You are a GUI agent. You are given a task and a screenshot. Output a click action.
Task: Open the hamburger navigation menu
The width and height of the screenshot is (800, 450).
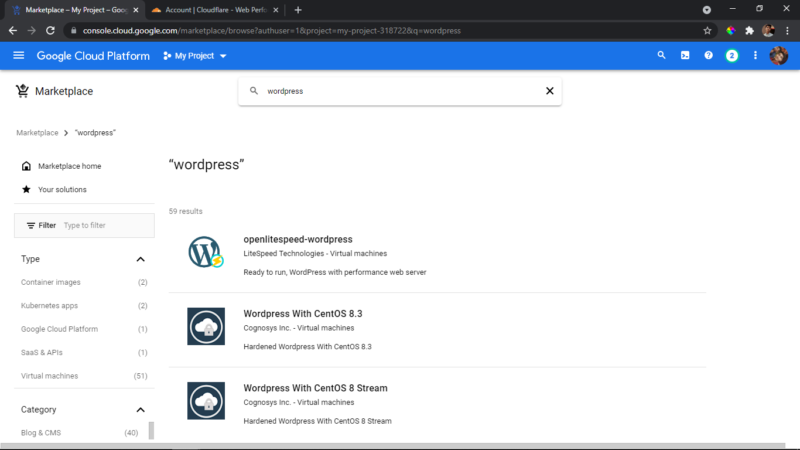19,56
